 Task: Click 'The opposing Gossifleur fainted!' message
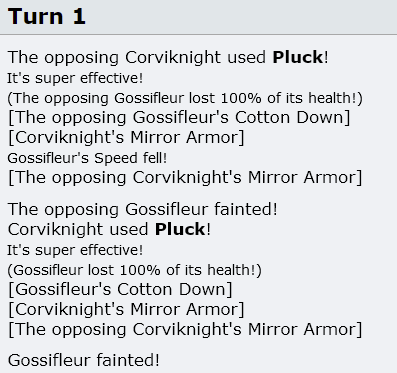[143, 209]
